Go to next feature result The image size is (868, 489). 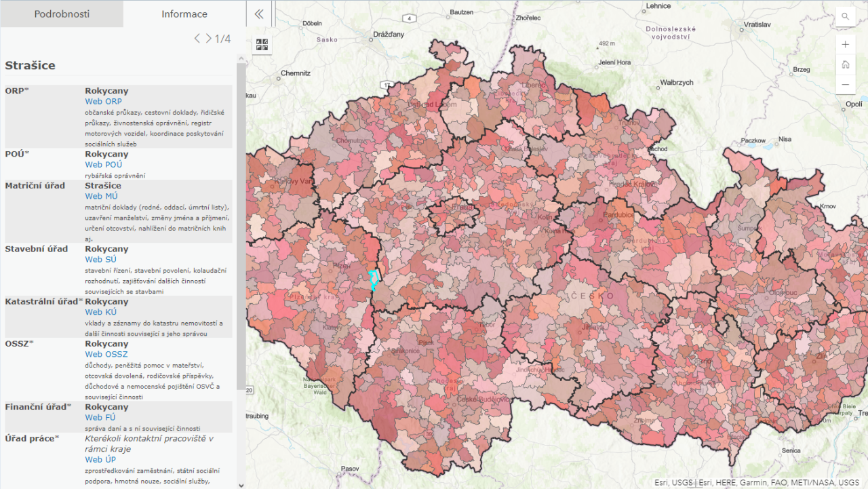208,39
